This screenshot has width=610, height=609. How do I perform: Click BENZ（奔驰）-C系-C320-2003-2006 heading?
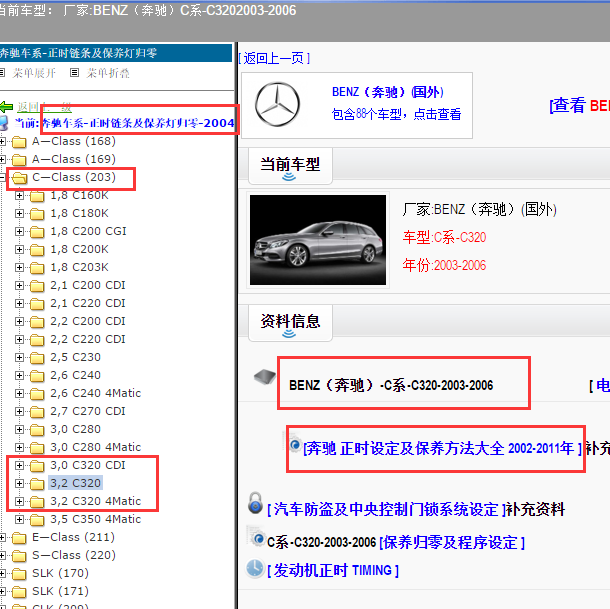click(391, 385)
